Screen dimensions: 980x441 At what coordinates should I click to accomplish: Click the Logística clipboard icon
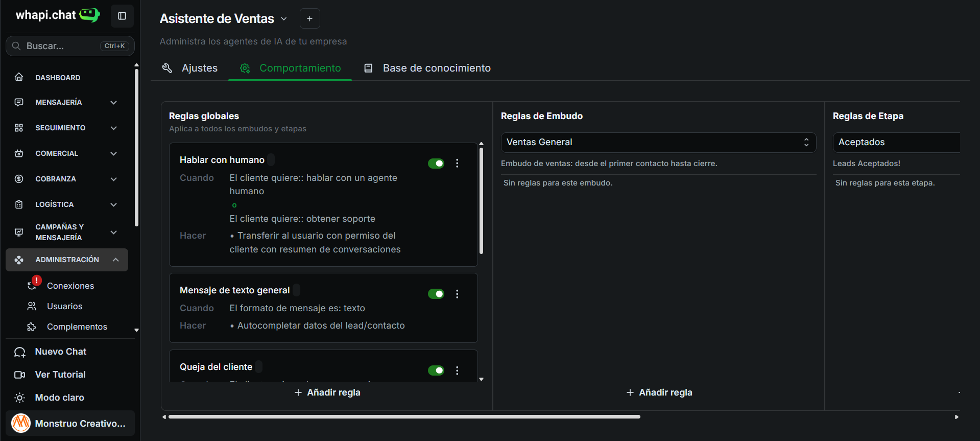click(19, 204)
